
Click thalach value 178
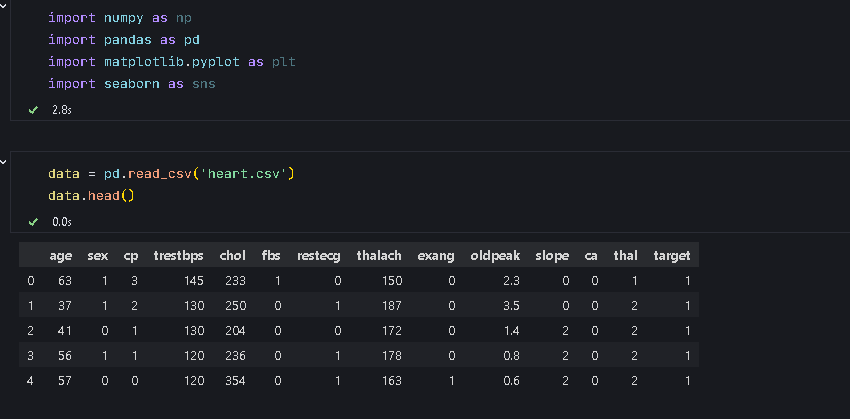coord(391,356)
